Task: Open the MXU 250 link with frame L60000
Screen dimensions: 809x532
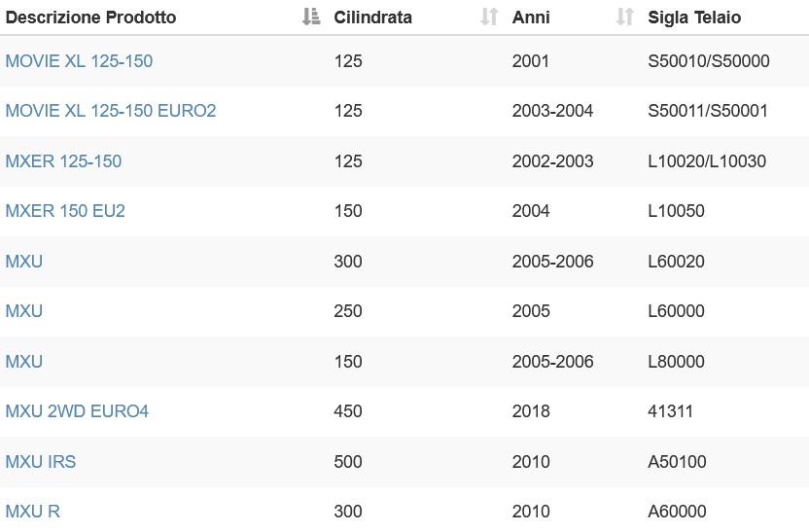Action: pos(23,310)
